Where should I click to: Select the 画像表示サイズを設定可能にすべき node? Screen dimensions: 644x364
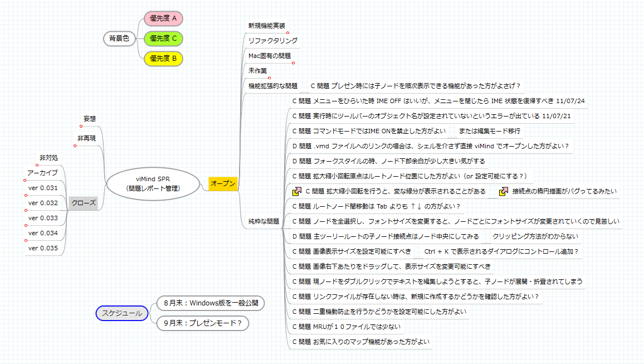coord(352,251)
